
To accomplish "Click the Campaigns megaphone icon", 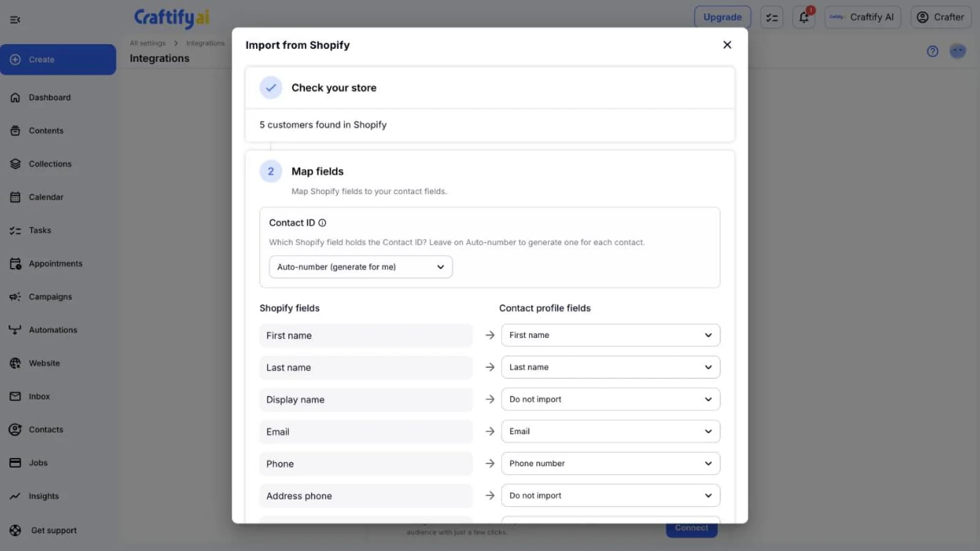I will (15, 297).
